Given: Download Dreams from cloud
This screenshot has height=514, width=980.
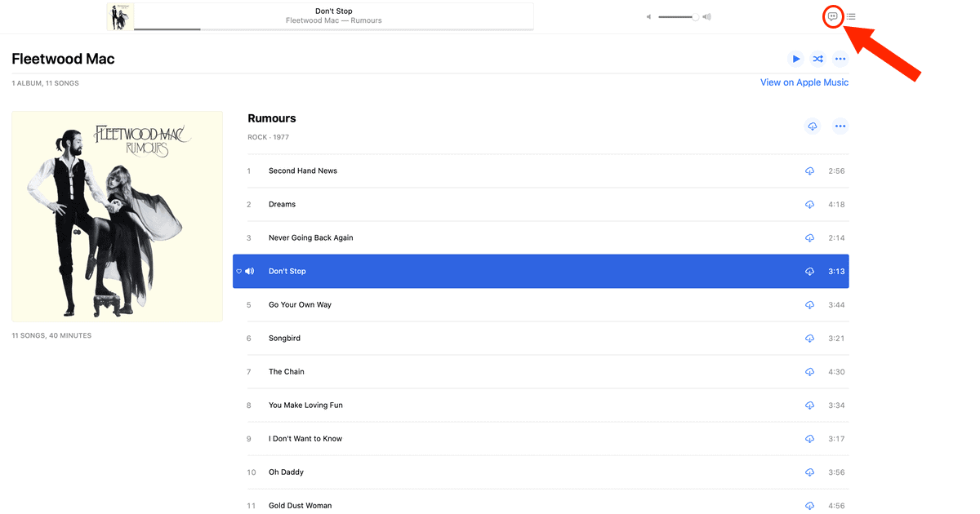Looking at the screenshot, I should coord(809,205).
